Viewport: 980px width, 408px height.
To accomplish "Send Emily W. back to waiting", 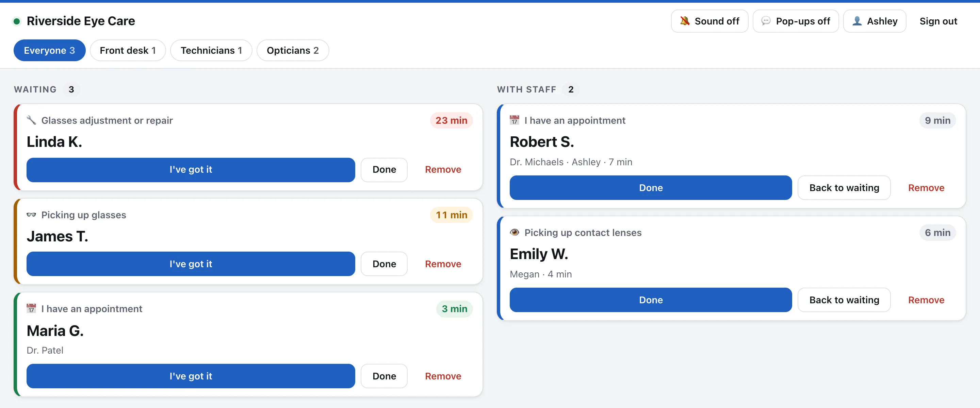I will [844, 300].
